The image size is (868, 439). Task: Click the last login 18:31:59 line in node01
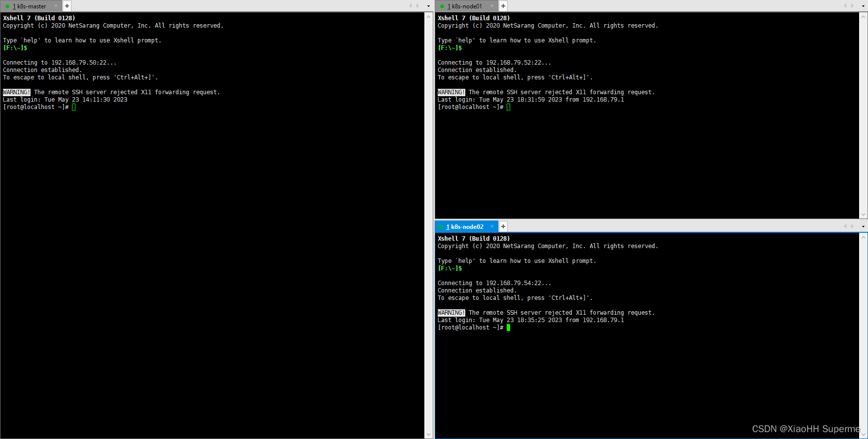pos(531,100)
